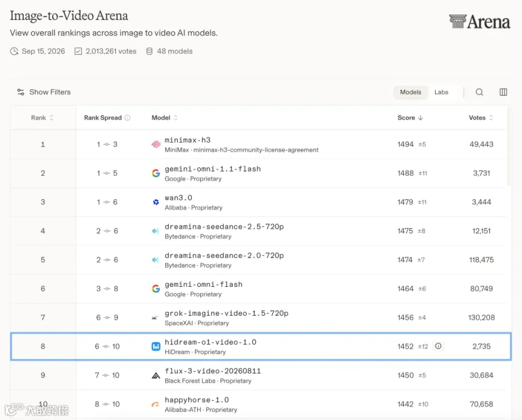The width and height of the screenshot is (522, 420).
Task: Open the wan3.0 model entry
Action: click(x=179, y=198)
